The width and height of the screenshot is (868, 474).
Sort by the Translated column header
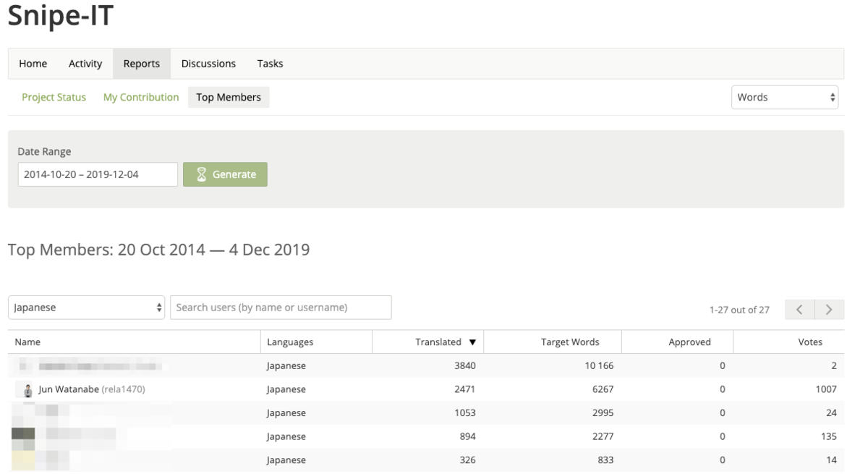pyautogui.click(x=438, y=342)
